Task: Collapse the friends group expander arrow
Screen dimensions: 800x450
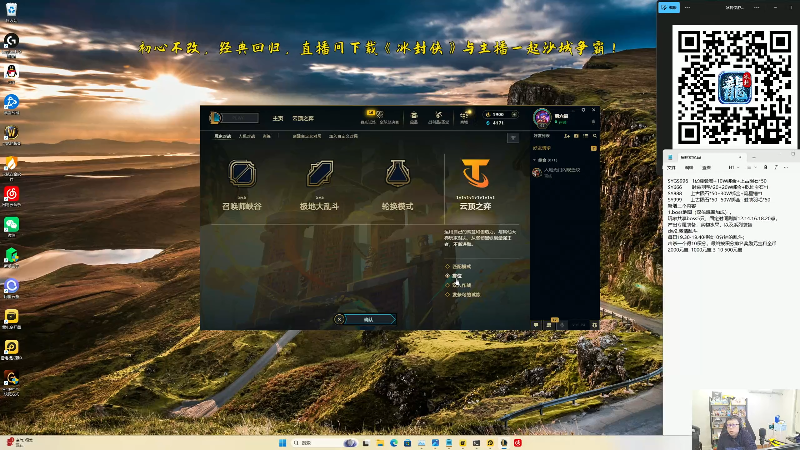Action: pos(535,160)
